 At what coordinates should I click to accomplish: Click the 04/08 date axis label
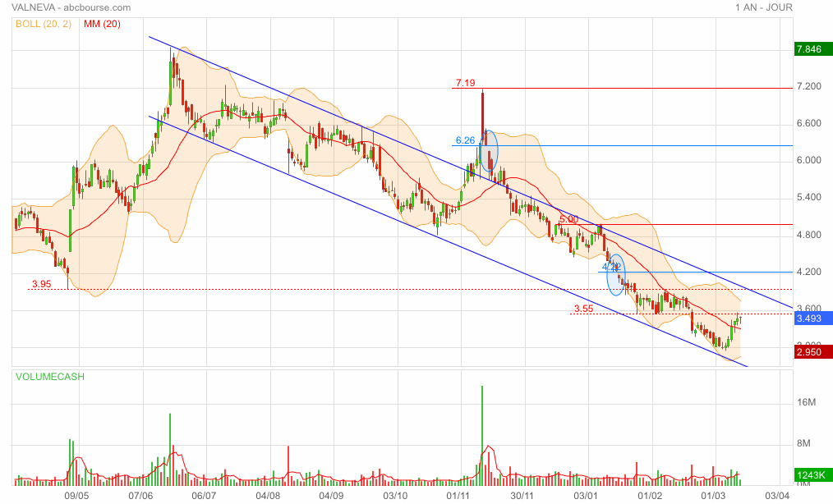click(x=268, y=496)
